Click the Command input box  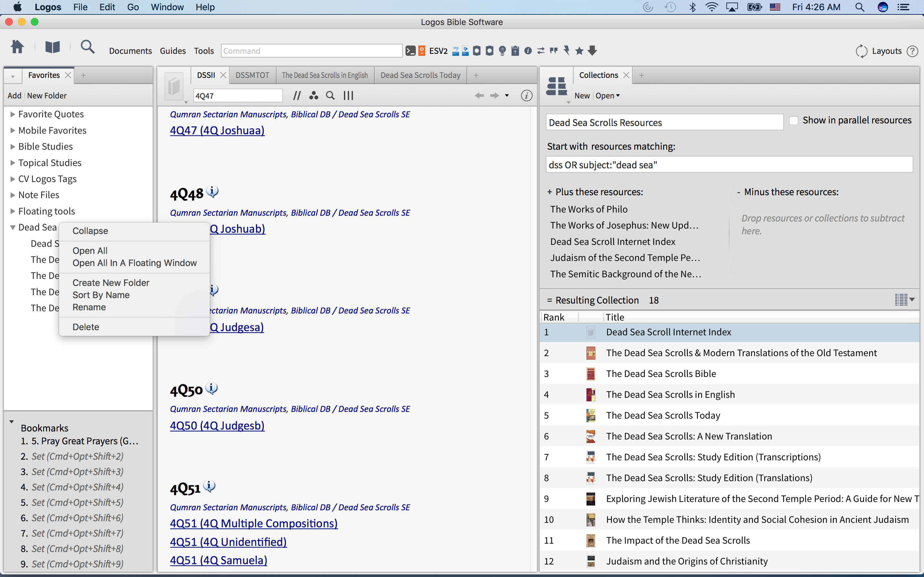311,51
